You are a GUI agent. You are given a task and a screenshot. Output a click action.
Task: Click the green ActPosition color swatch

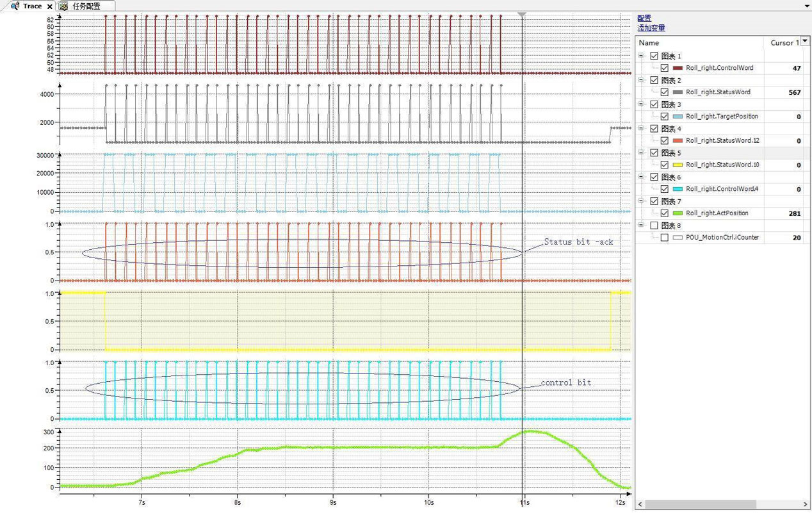point(678,213)
